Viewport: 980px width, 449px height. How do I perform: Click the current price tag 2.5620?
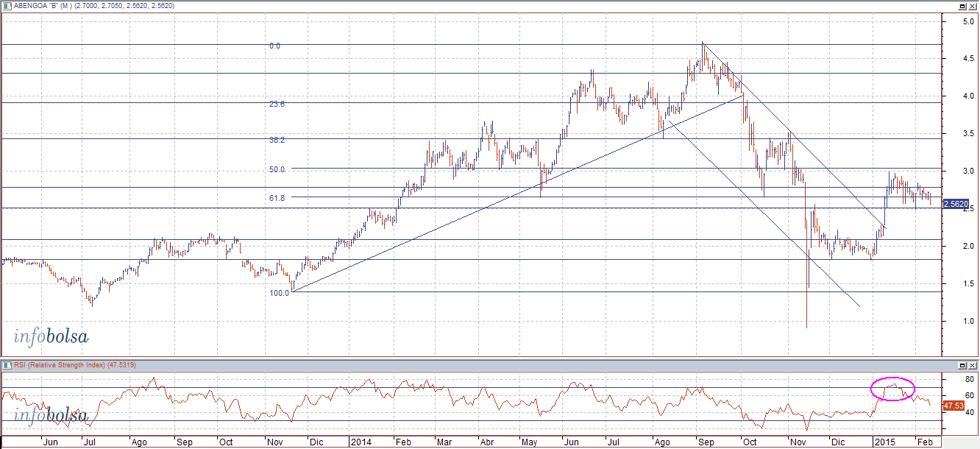[956, 205]
